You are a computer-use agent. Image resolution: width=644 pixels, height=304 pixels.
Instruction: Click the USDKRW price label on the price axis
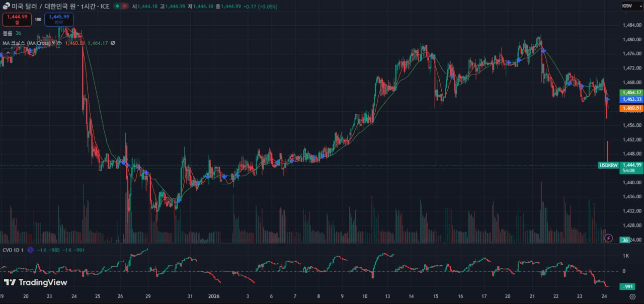pos(608,165)
